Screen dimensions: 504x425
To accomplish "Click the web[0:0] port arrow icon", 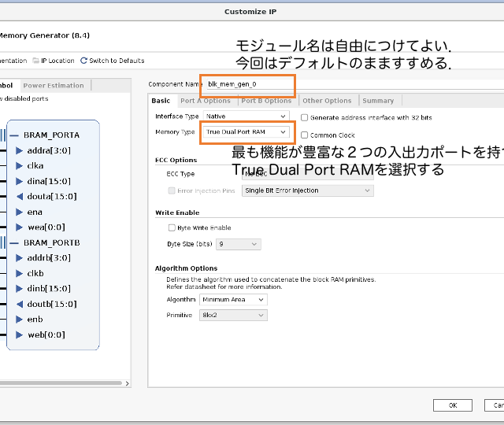I will 19,334.
